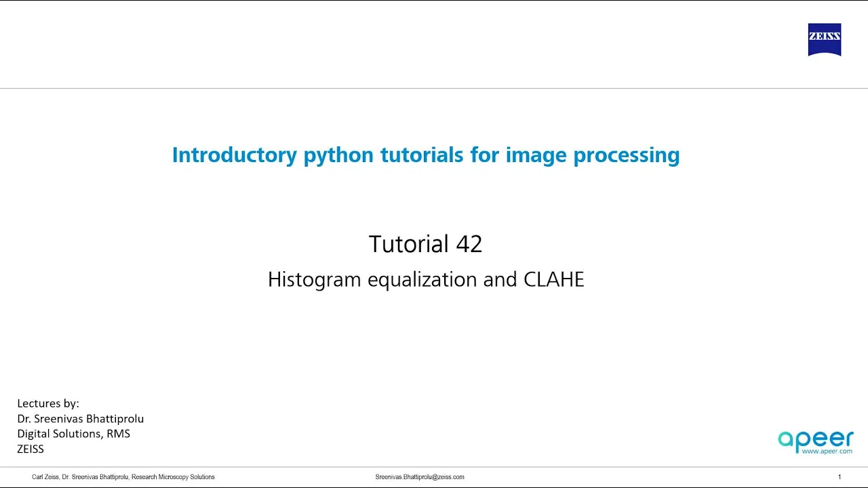Screen dimensions: 868x488
Task: Click the apeer logo
Action: click(816, 441)
